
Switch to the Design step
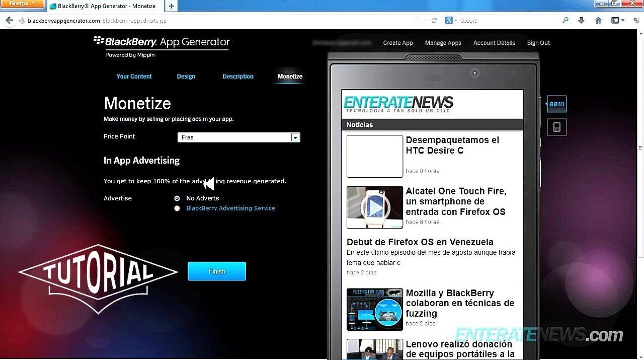(186, 77)
